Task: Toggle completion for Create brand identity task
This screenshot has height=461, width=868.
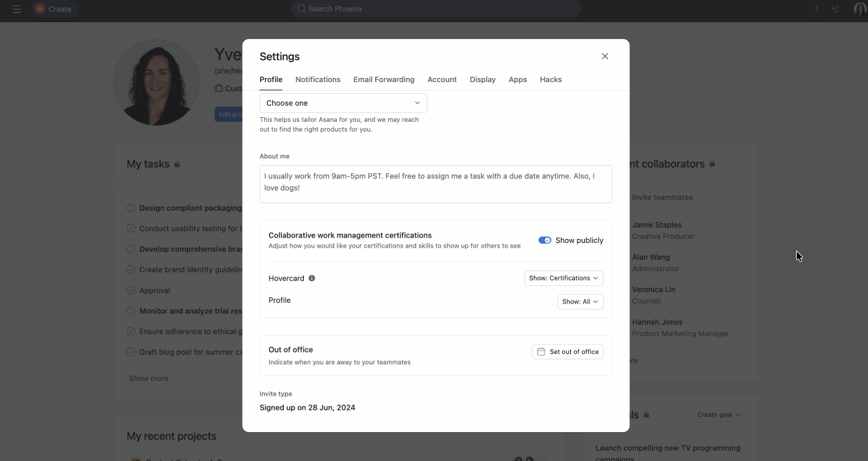Action: (x=131, y=270)
